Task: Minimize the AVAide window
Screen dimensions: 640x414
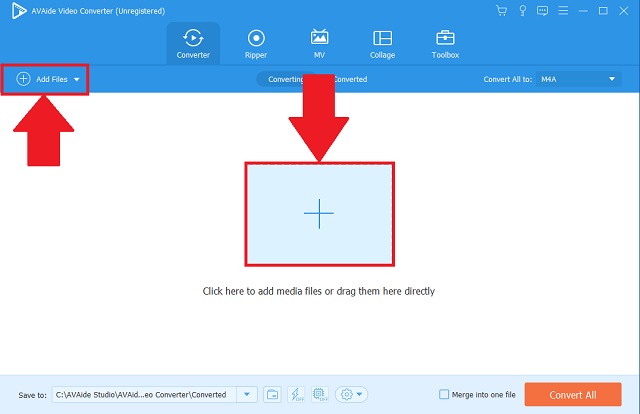Action: (583, 11)
